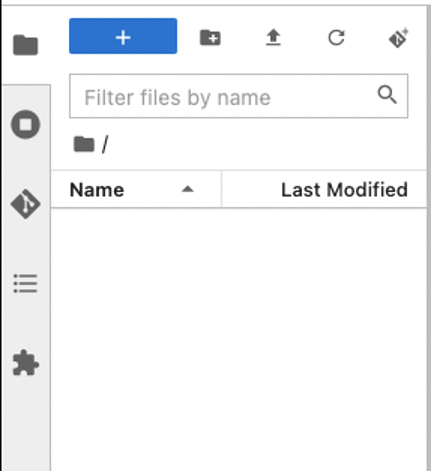Open the Extension Manager puzzle icon
This screenshot has height=472, width=432.
click(26, 363)
